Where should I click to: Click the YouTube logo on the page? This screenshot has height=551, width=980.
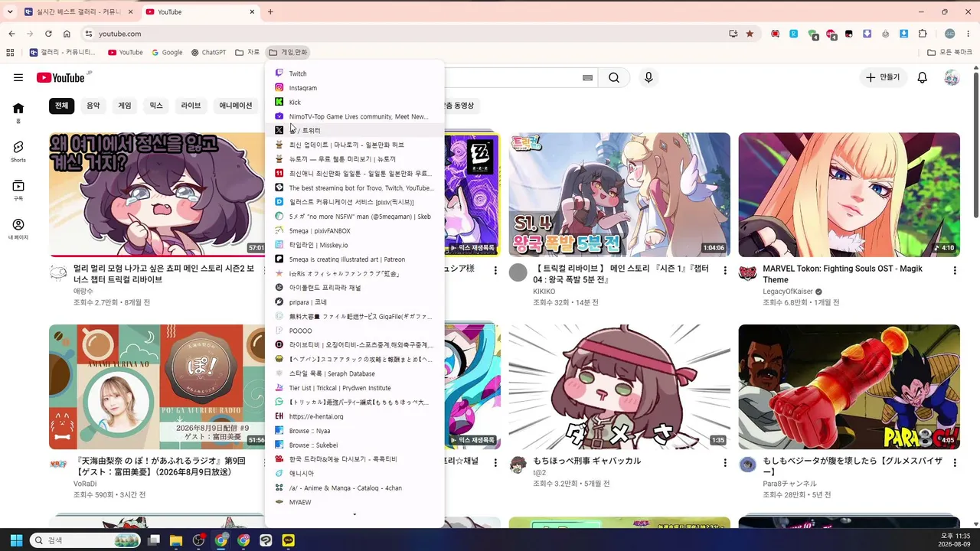click(60, 77)
